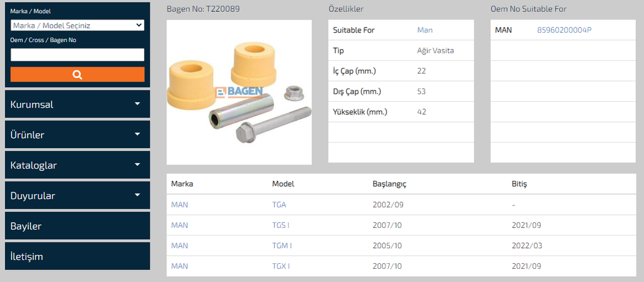
Task: Select the Bagen No: T220089 heading
Action: 203,9
